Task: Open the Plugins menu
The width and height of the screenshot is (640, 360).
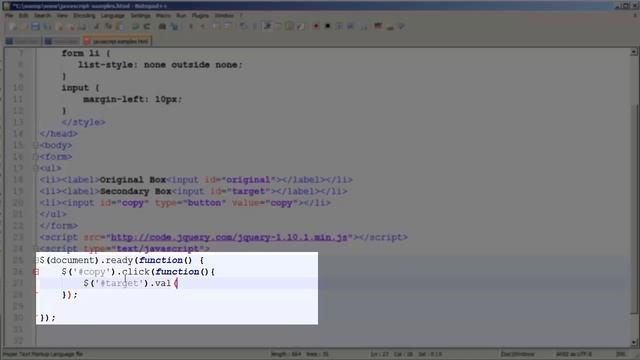Action: 200,16
